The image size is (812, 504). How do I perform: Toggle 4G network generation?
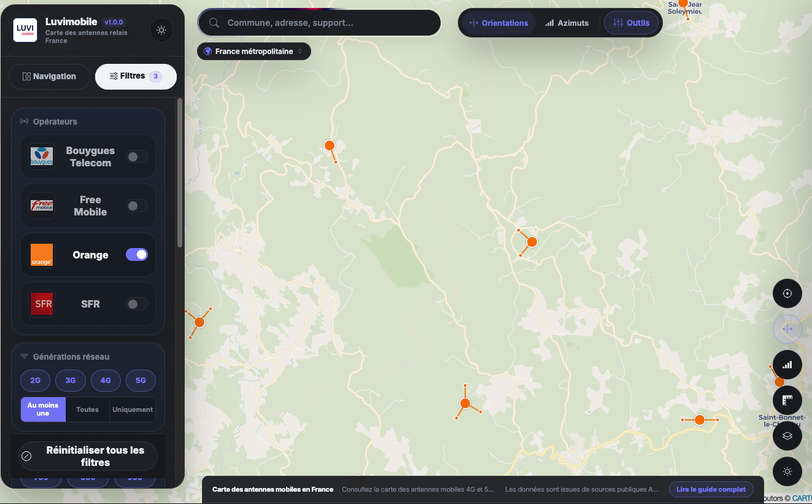[x=106, y=381]
